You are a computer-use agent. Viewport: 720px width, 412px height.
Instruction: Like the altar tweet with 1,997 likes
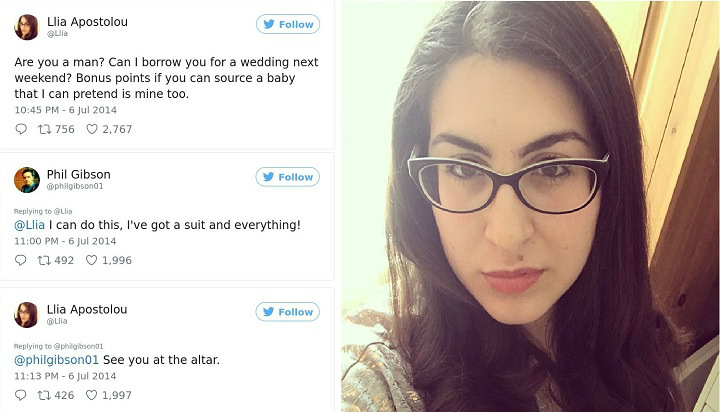click(91, 395)
